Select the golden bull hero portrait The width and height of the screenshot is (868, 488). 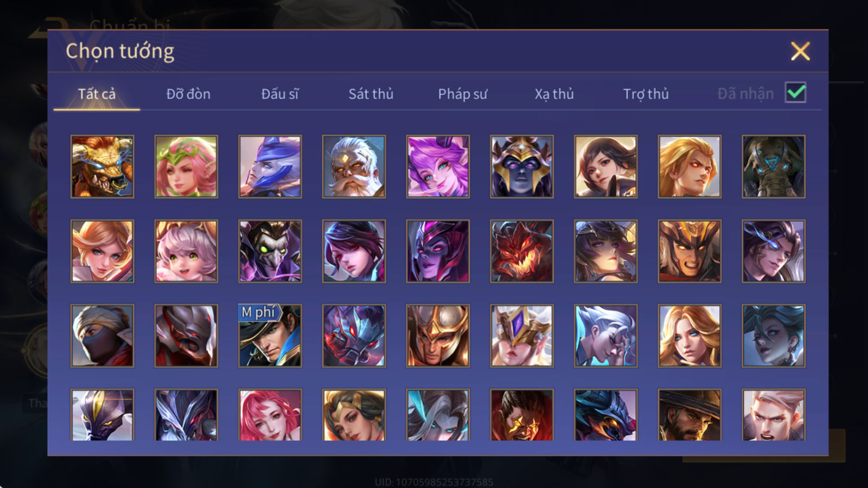(x=102, y=166)
